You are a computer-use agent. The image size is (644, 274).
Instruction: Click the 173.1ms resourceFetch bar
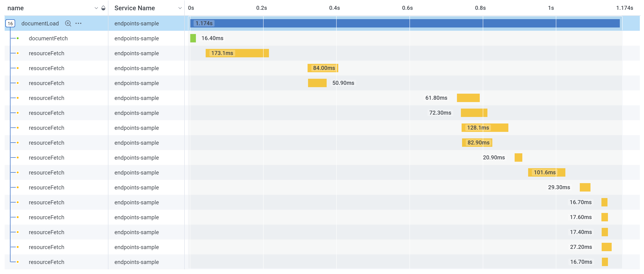pyautogui.click(x=237, y=53)
